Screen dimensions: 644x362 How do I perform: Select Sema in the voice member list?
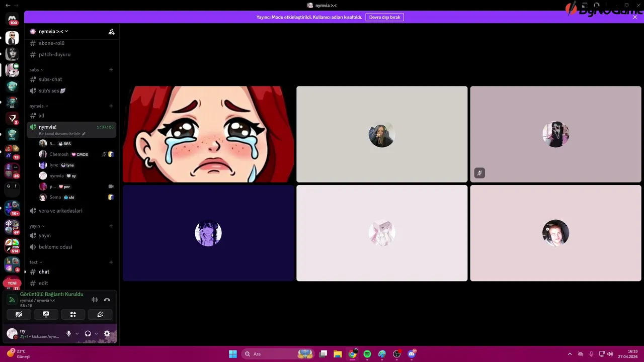[76, 197]
